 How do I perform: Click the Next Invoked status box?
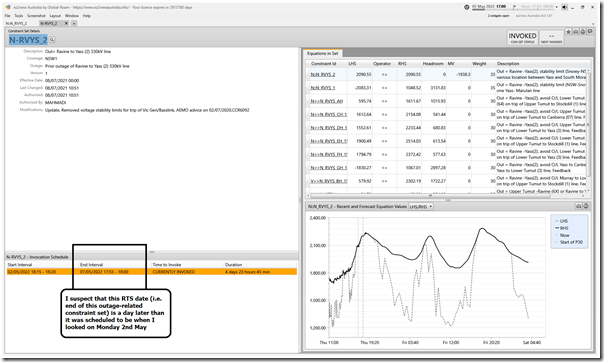coord(551,37)
